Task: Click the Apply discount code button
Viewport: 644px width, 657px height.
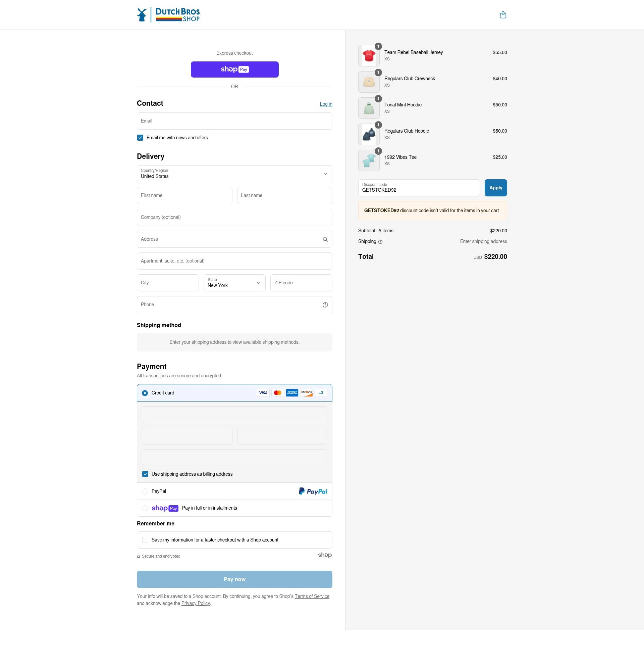Action: click(495, 188)
